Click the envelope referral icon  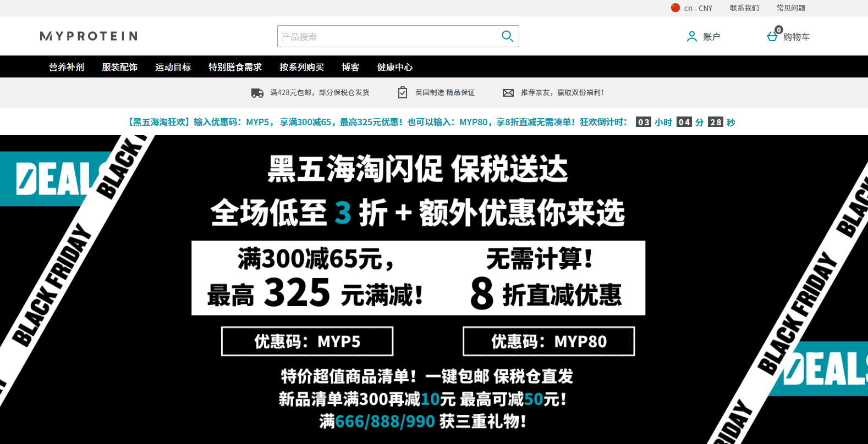(508, 93)
